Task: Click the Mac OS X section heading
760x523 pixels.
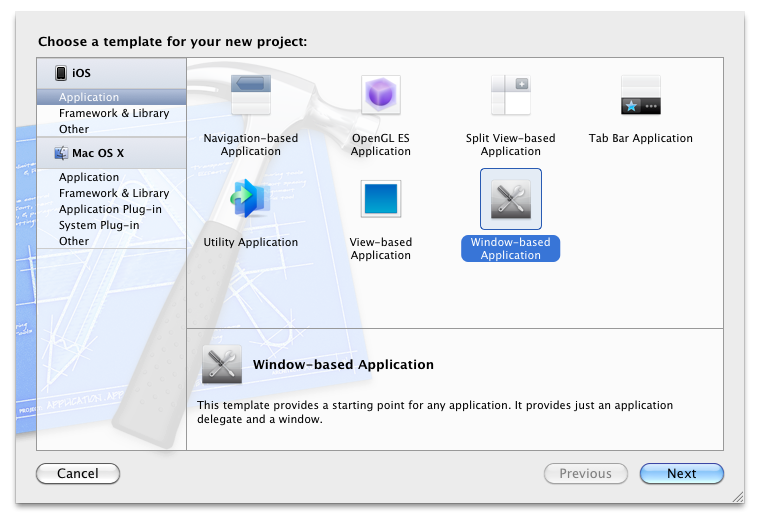Action: point(111,153)
